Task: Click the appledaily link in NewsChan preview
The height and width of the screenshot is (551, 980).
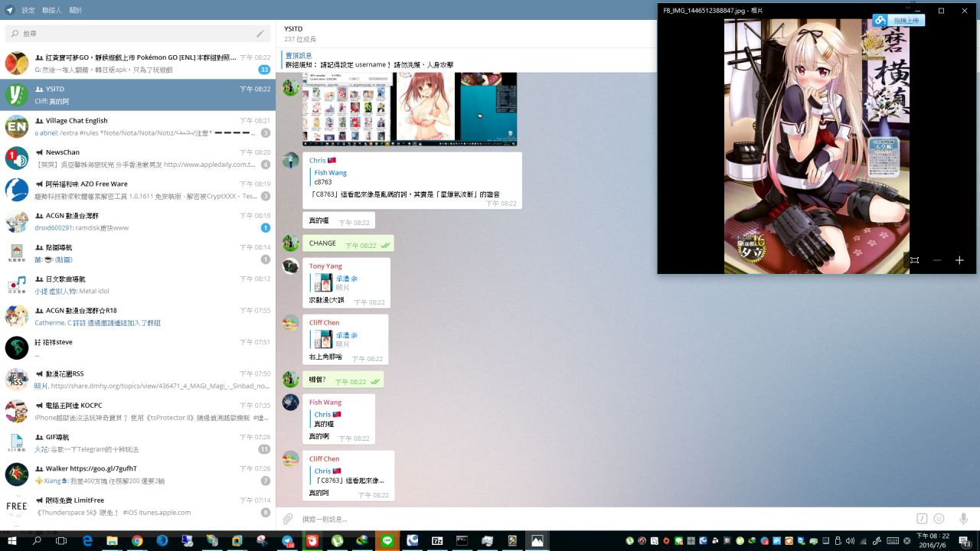Action: coord(209,165)
